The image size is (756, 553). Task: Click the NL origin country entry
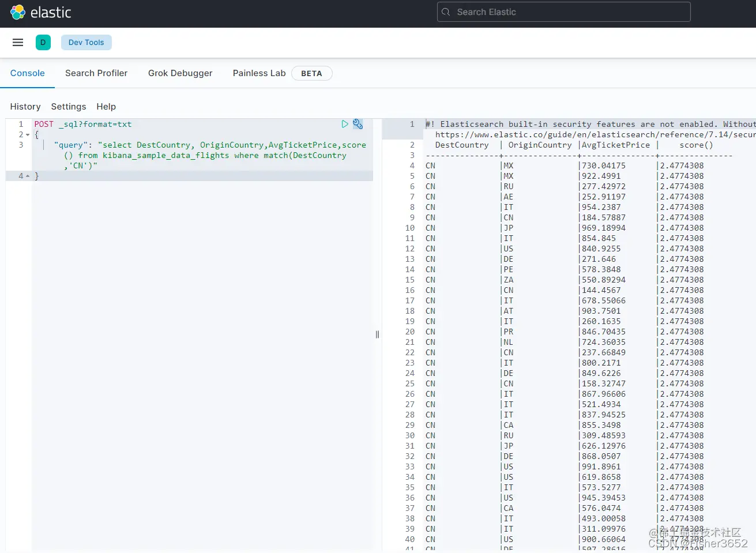coord(509,342)
